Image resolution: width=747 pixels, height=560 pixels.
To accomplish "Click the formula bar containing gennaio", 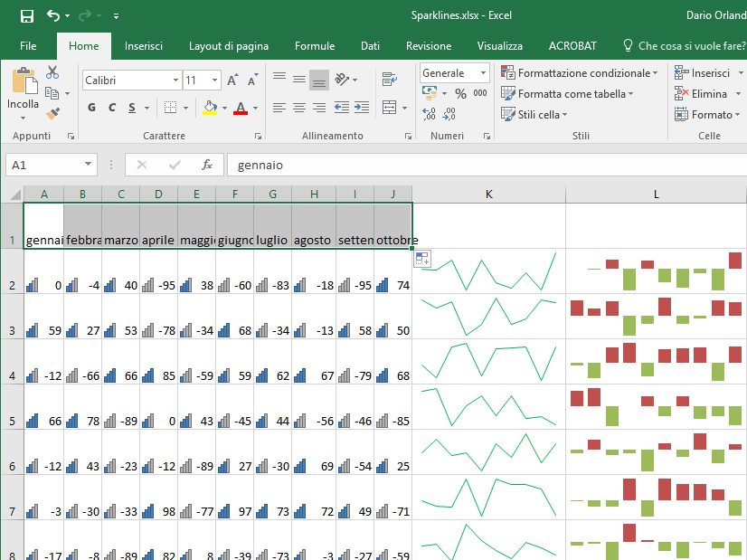I will 479,166.
